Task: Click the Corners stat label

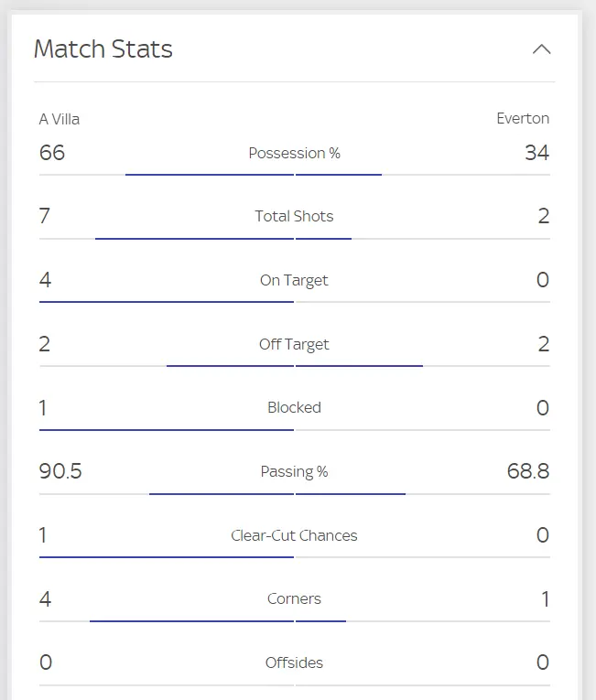Action: 294,599
